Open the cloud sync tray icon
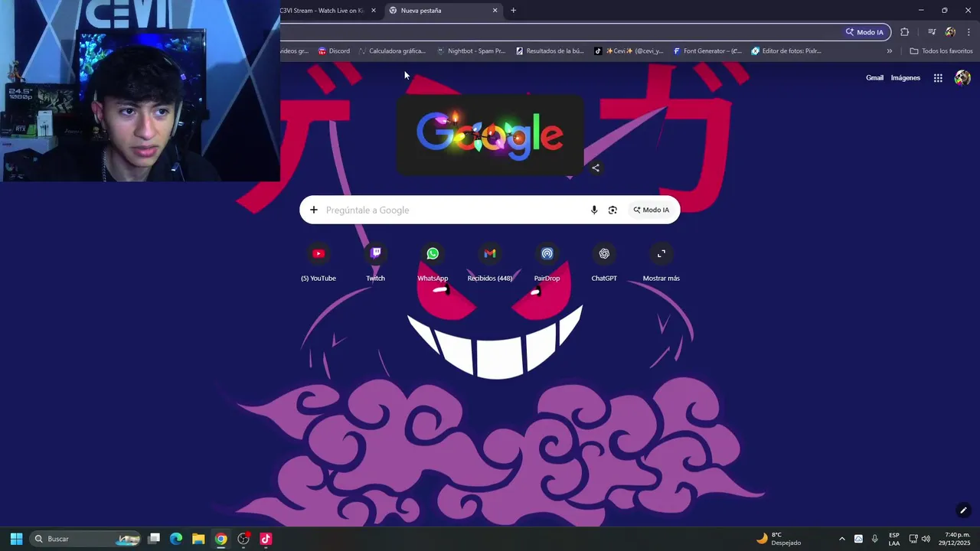The width and height of the screenshot is (980, 551). pos(858,539)
